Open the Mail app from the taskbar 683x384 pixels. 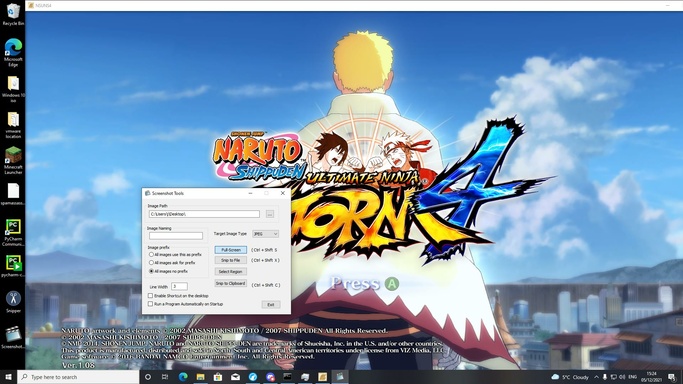235,377
